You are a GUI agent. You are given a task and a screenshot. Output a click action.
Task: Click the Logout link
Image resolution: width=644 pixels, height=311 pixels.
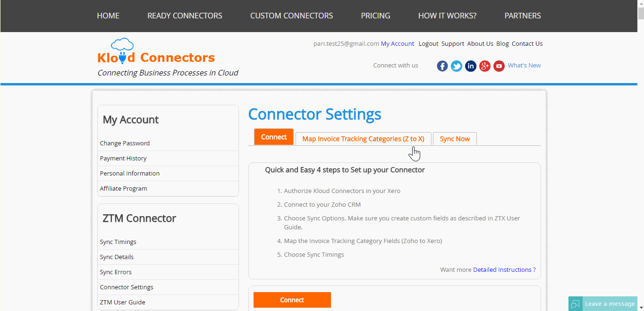pyautogui.click(x=429, y=43)
